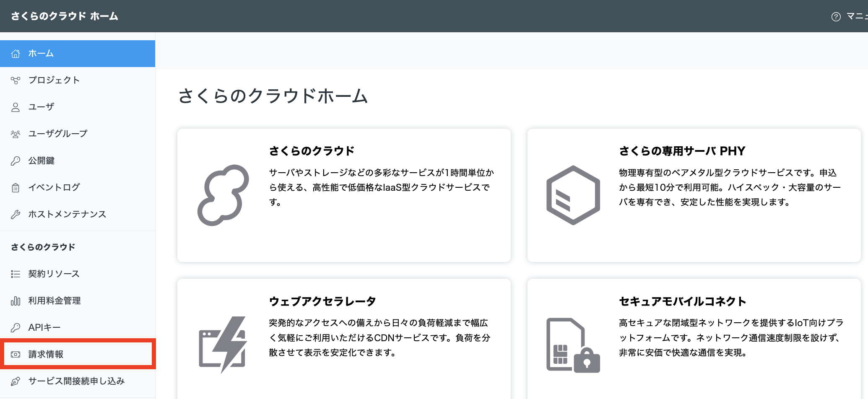Select ユーザ in the sidebar
Screen dimensions: 868x399
[78, 107]
